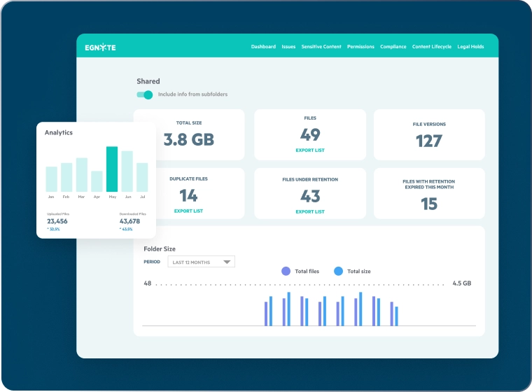This screenshot has height=392, width=532.
Task: Go to the Issues tab
Action: click(288, 47)
